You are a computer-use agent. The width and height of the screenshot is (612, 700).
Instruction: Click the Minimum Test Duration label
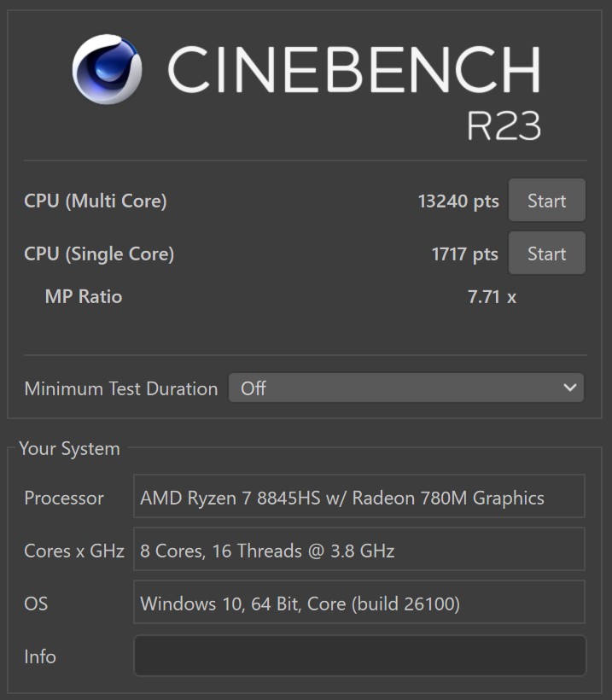[121, 388]
